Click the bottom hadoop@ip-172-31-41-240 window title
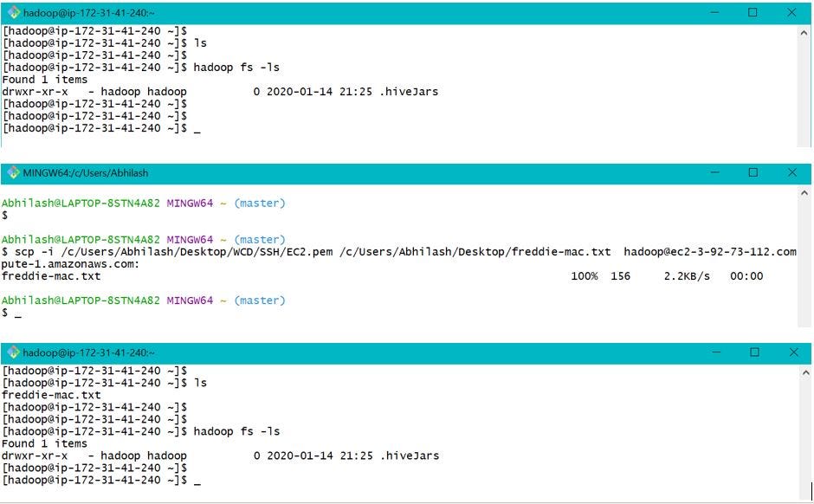This screenshot has width=814, height=504. coord(89,352)
